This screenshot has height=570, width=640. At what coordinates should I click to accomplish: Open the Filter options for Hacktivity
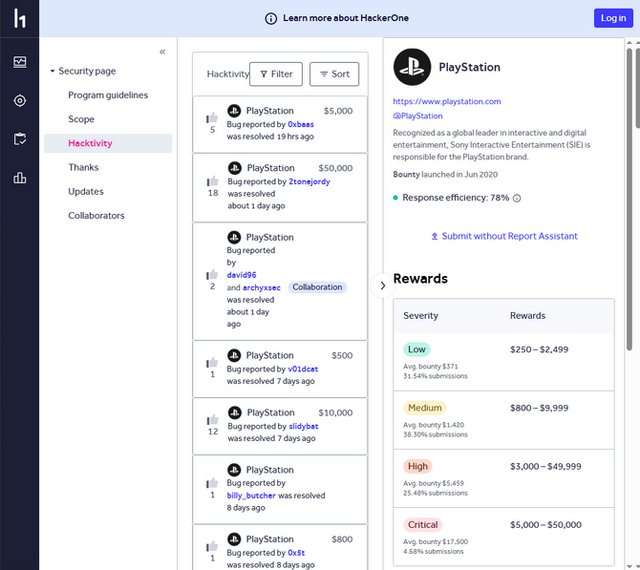click(276, 74)
